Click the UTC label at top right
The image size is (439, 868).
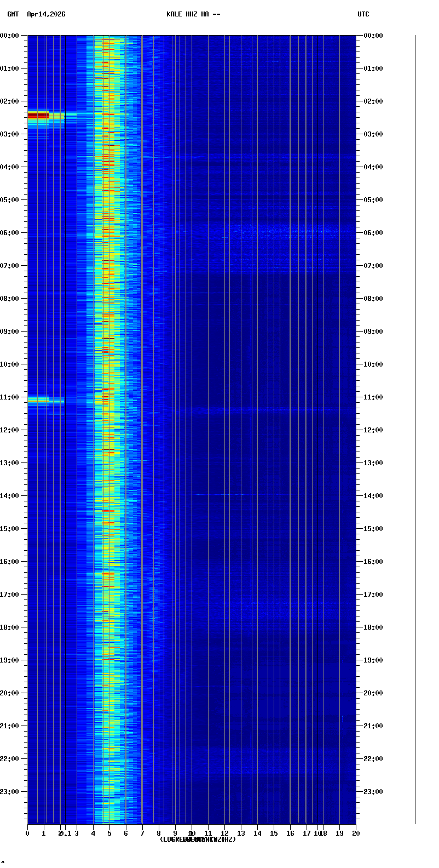363,14
